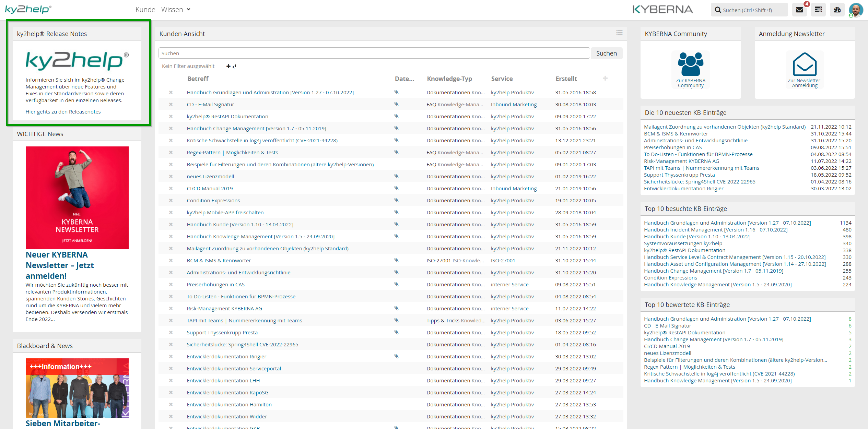This screenshot has width=868, height=429.
Task: Open attachment paperclip of BCM & ISMS & Kennwörter row
Action: click(396, 260)
